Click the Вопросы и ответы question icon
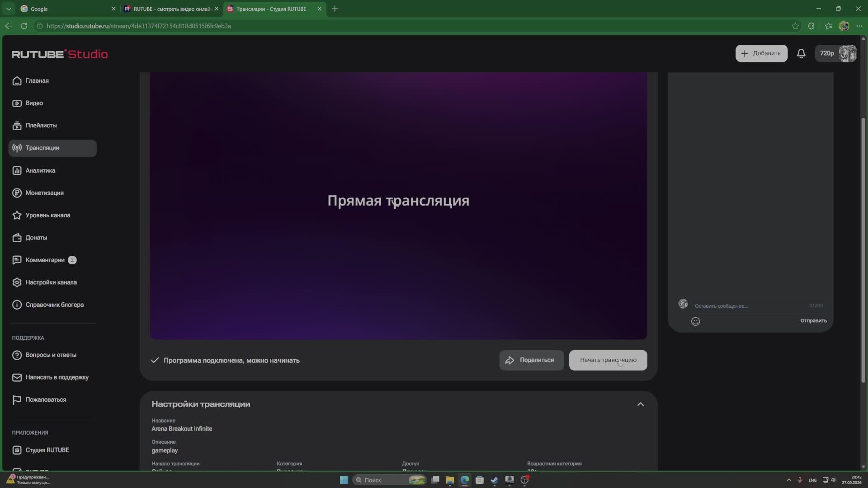The width and height of the screenshot is (868, 488). [x=17, y=355]
